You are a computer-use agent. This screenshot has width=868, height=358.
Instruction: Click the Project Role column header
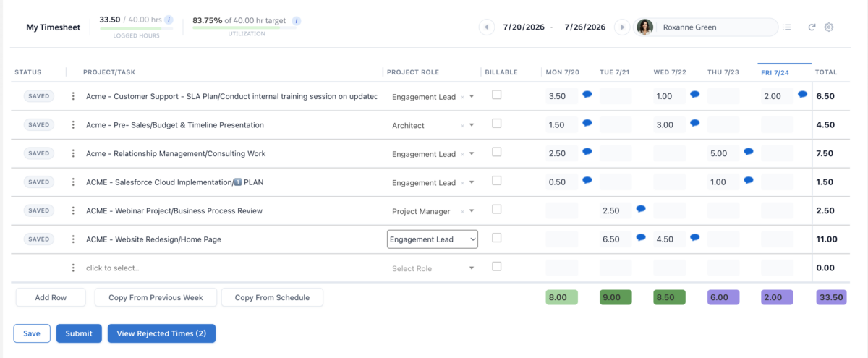click(x=413, y=72)
